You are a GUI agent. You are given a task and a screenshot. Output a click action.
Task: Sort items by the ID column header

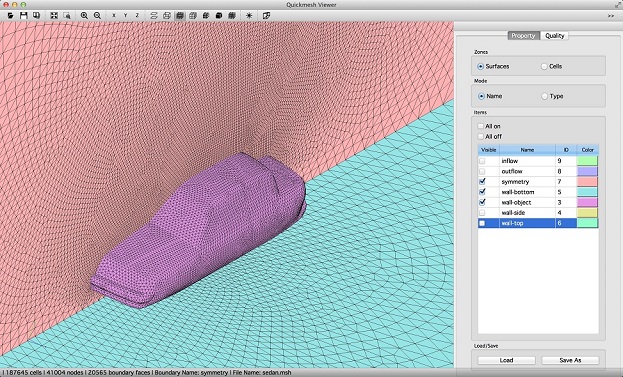tap(566, 150)
